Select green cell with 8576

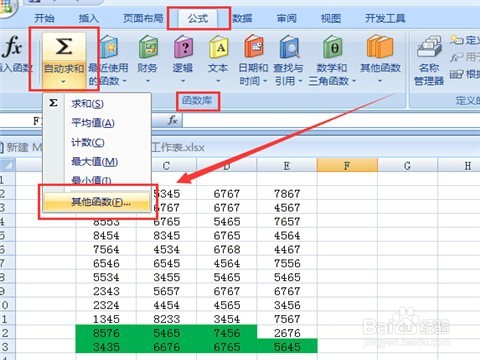[x=106, y=333]
